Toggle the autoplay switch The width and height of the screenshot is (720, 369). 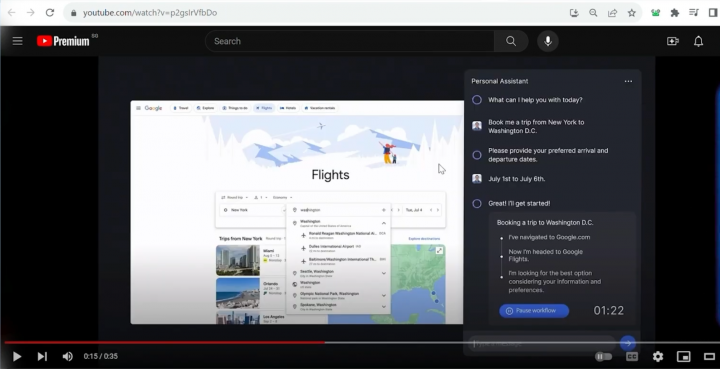(x=603, y=356)
